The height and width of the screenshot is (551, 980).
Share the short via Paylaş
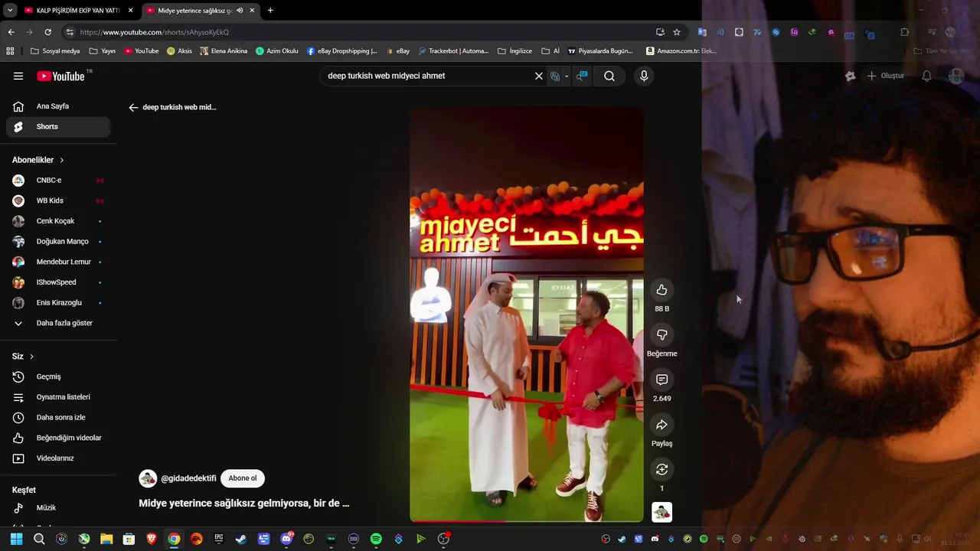[x=661, y=425]
